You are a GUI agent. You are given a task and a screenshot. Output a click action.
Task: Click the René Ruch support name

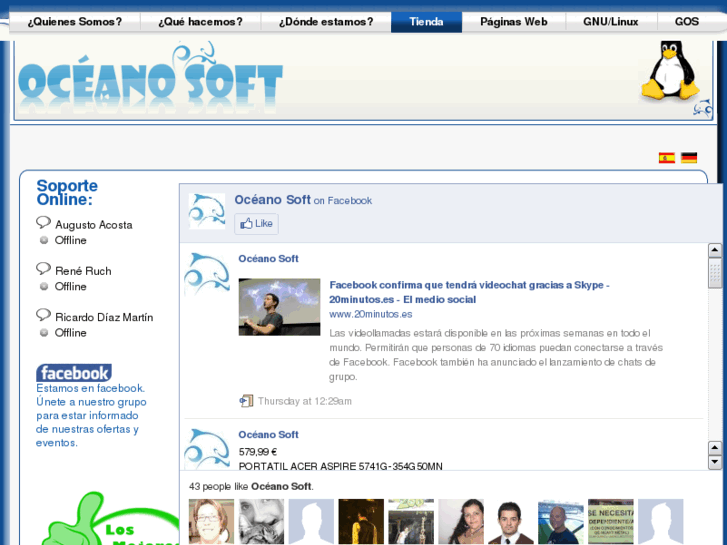83,271
